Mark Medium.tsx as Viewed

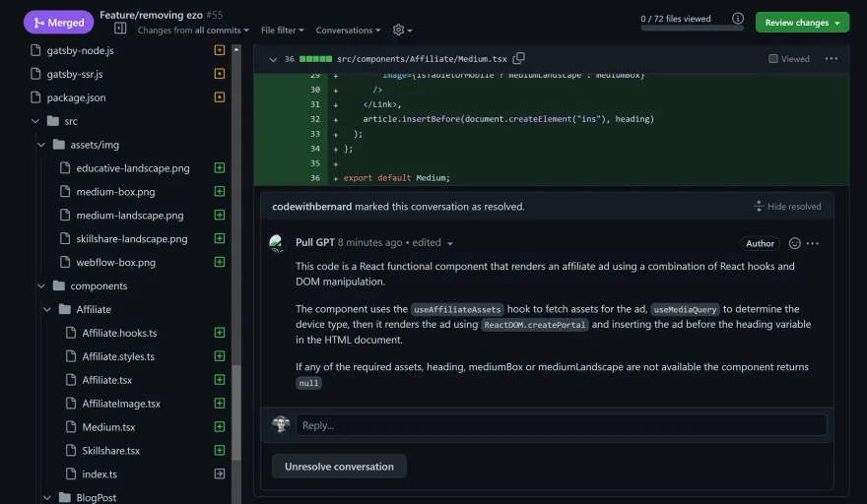[773, 59]
